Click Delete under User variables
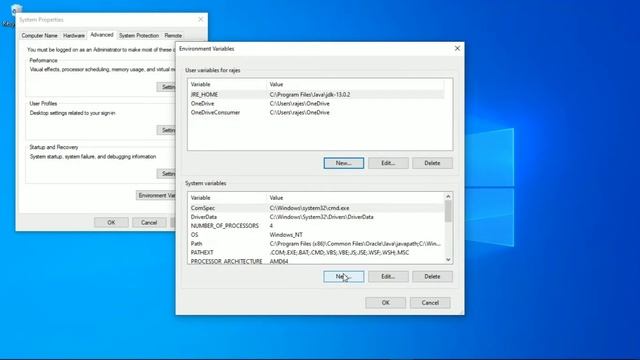 click(x=432, y=163)
